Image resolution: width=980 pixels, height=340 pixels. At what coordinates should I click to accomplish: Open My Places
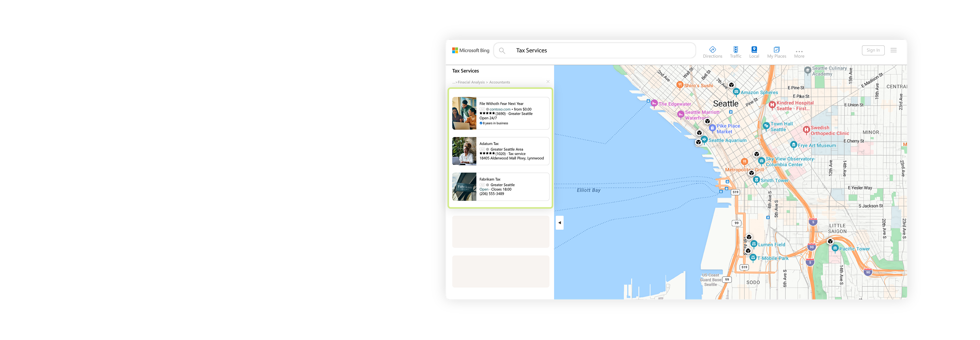click(x=777, y=52)
